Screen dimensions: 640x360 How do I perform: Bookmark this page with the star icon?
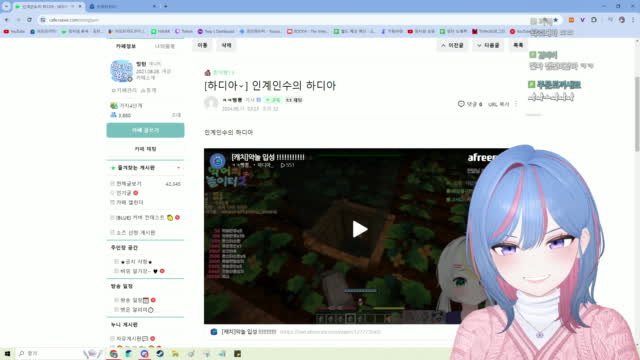[x=556, y=20]
